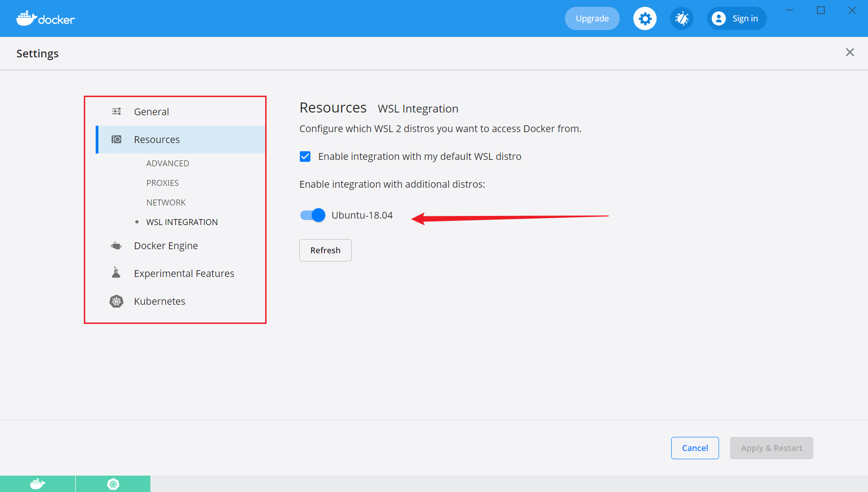Viewport: 868px width, 492px height.
Task: Click the Kubernetes wheel icon in sidebar
Action: click(117, 301)
